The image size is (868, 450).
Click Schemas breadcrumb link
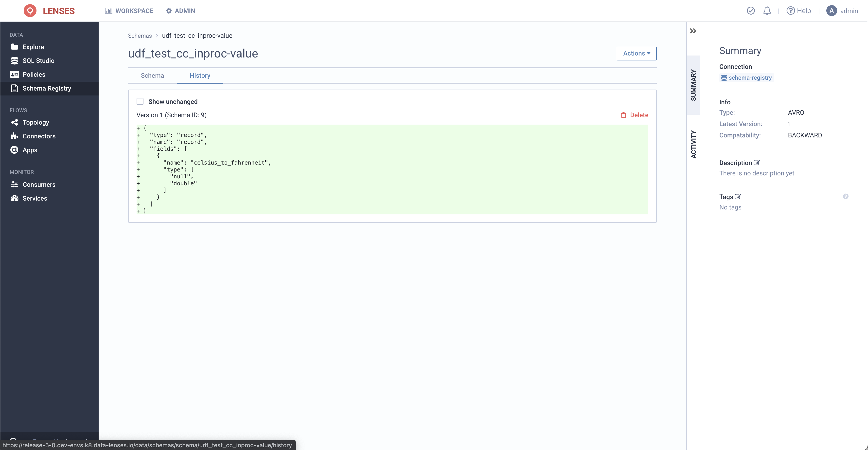[140, 36]
